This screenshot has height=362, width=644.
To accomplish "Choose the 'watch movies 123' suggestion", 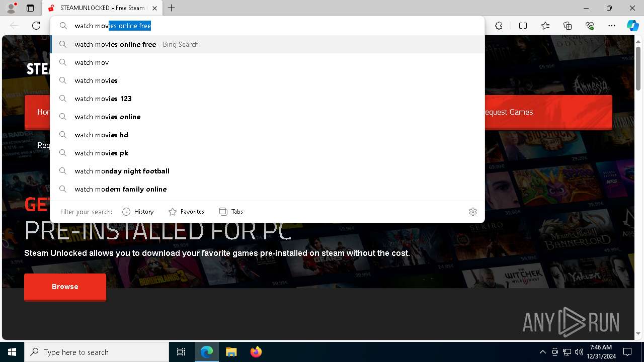I will [x=267, y=99].
